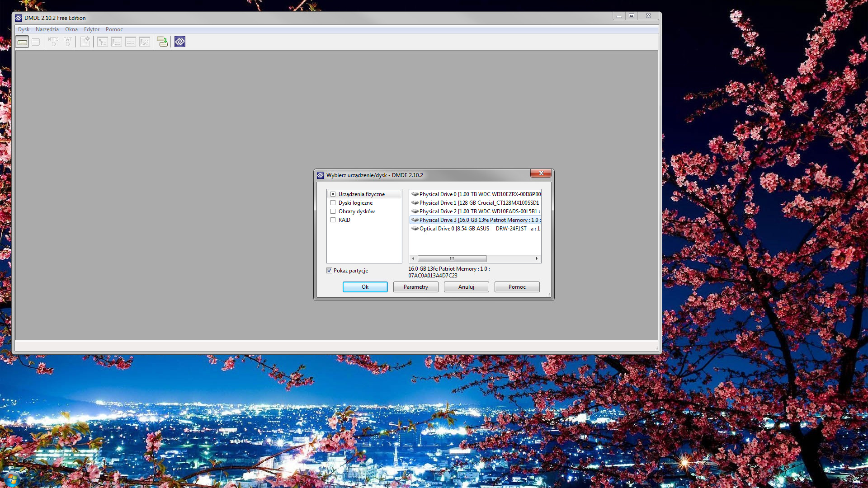This screenshot has height=488, width=868.
Task: Open the Windows Start button
Action: tap(11, 479)
